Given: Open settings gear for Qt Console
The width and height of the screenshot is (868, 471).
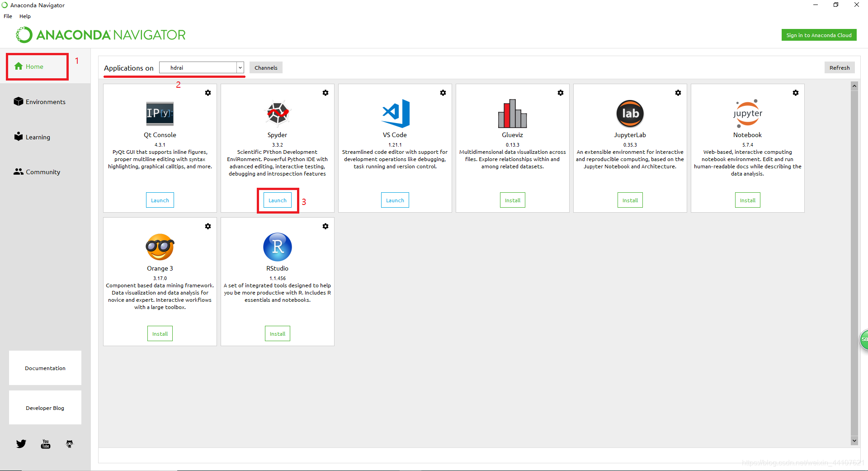Looking at the screenshot, I should [208, 93].
